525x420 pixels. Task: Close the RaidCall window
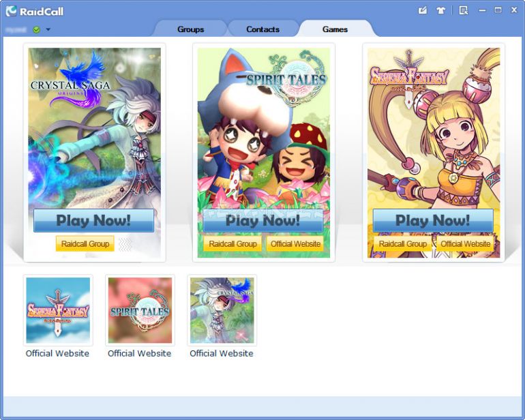point(514,10)
